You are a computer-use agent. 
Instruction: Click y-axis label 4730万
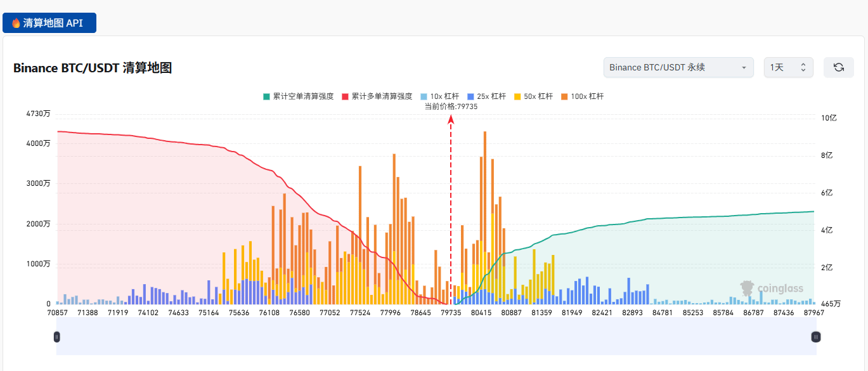(37, 114)
